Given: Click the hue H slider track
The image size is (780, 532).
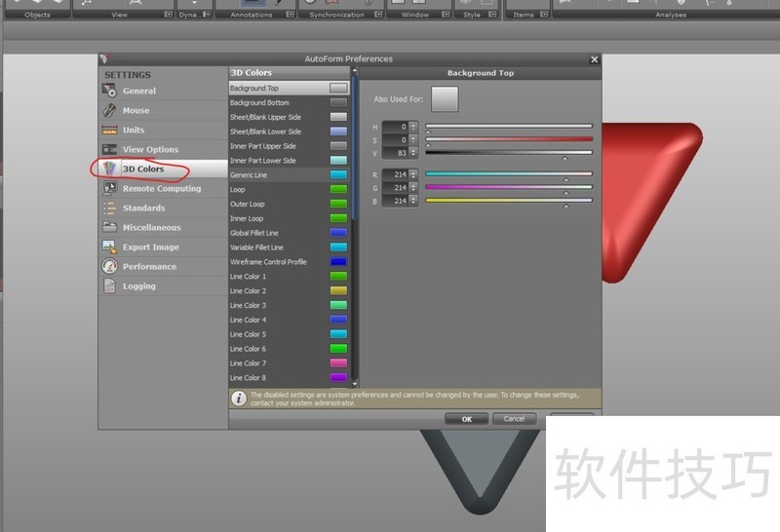Looking at the screenshot, I should point(509,127).
